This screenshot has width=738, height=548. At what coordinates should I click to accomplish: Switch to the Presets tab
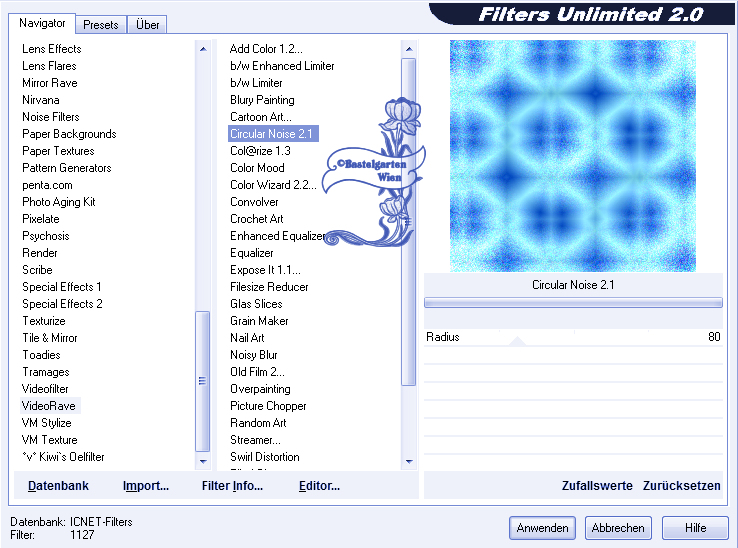pyautogui.click(x=100, y=25)
